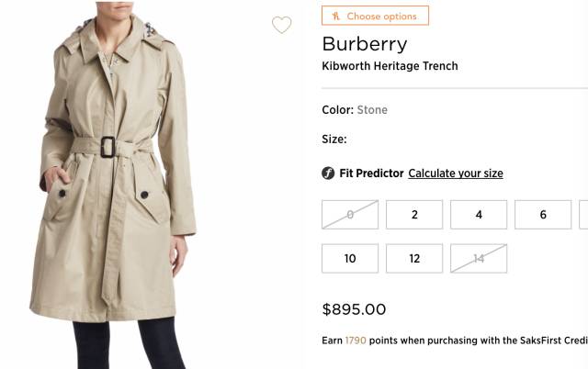Open the Calculate your size link

click(x=456, y=173)
